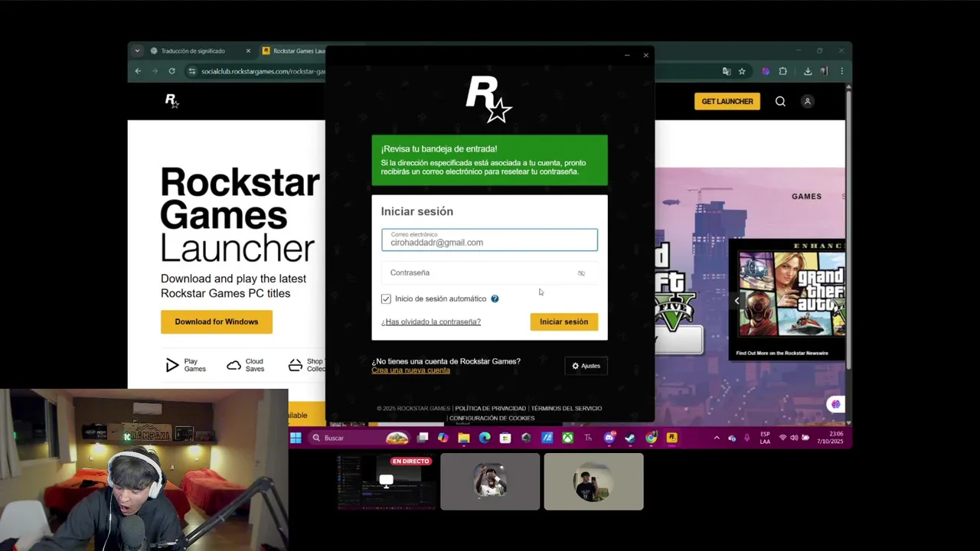Focus the Contraseña password field
The height and width of the screenshot is (551, 980).
click(489, 273)
